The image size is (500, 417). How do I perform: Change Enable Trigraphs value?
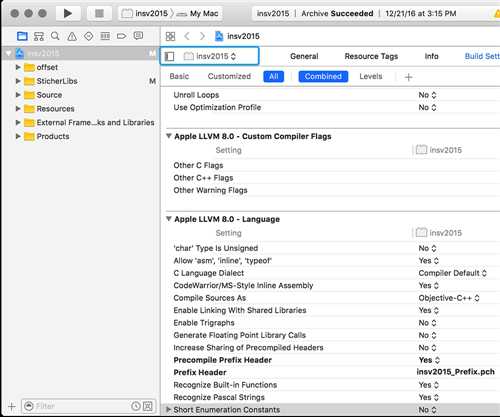click(427, 323)
